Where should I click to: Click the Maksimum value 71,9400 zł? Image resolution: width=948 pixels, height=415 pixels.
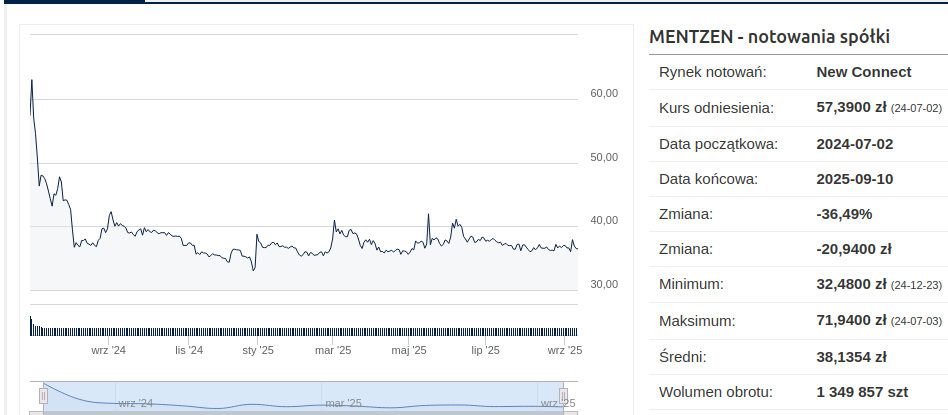pyautogui.click(x=851, y=321)
